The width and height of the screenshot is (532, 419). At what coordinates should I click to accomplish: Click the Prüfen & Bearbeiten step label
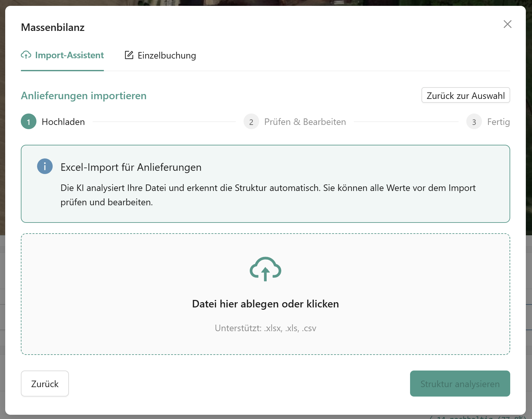coord(305,121)
